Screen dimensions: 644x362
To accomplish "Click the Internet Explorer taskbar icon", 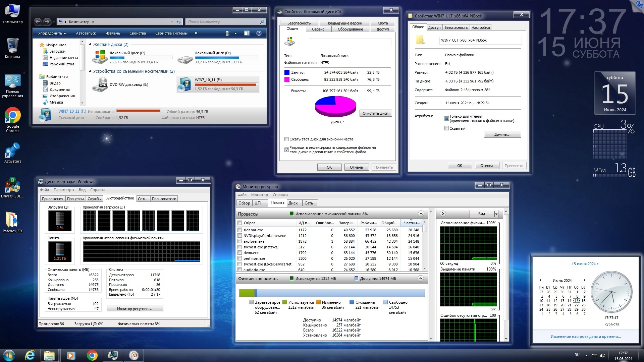I will pyautogui.click(x=30, y=355).
